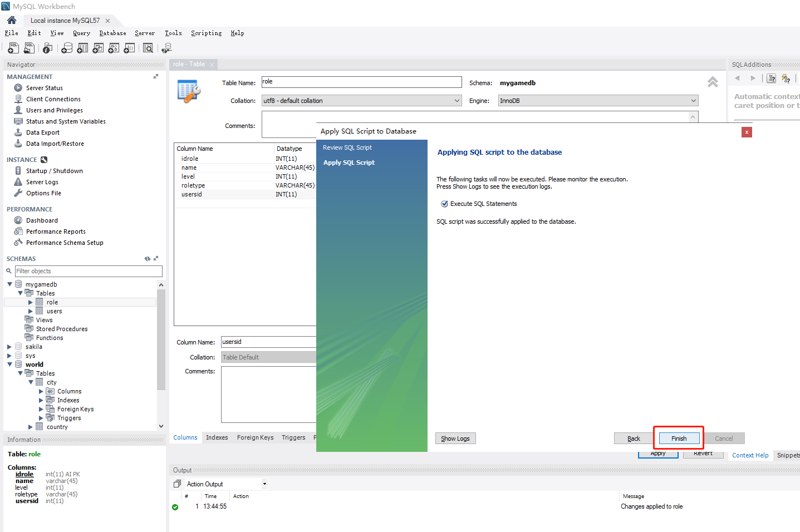Switch to the Indexes tab
The width and height of the screenshot is (800, 532).
[217, 437]
